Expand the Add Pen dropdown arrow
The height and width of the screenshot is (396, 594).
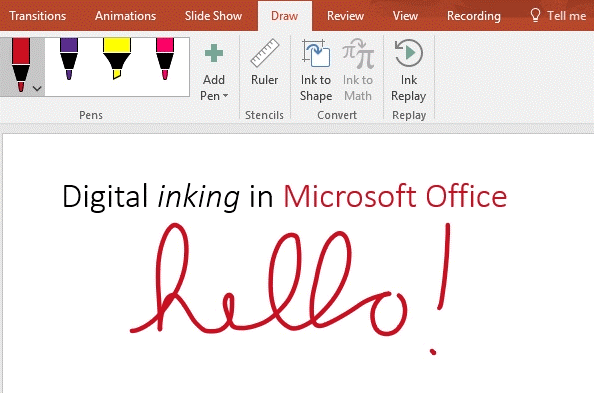[226, 96]
